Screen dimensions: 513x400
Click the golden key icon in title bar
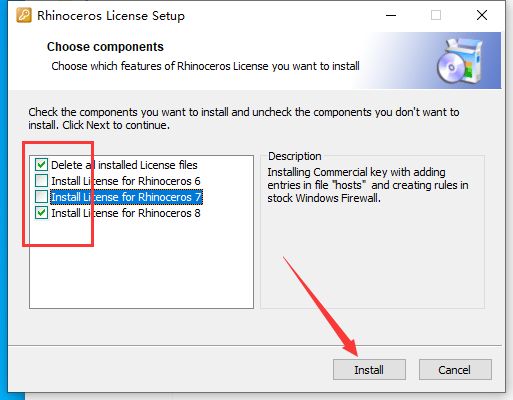coord(24,15)
